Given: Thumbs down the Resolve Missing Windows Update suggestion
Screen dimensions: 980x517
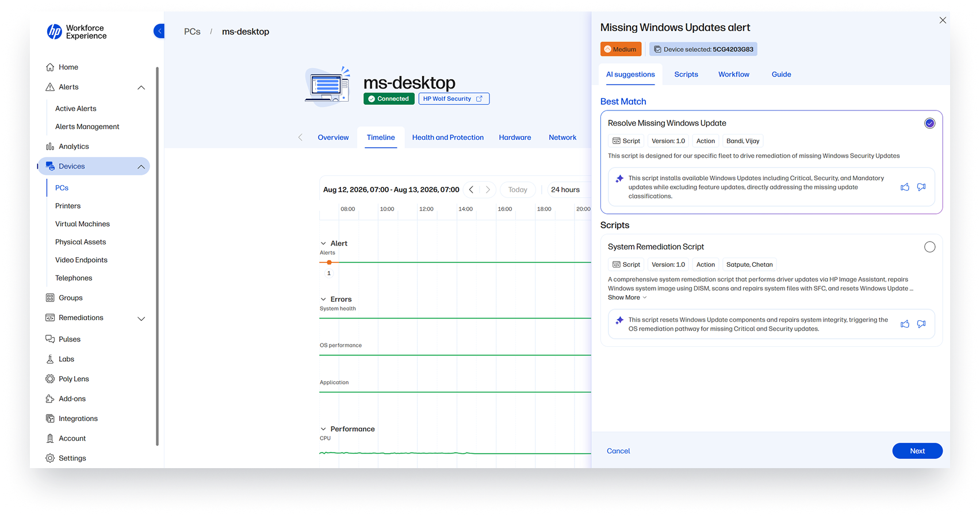Looking at the screenshot, I should coord(921,187).
